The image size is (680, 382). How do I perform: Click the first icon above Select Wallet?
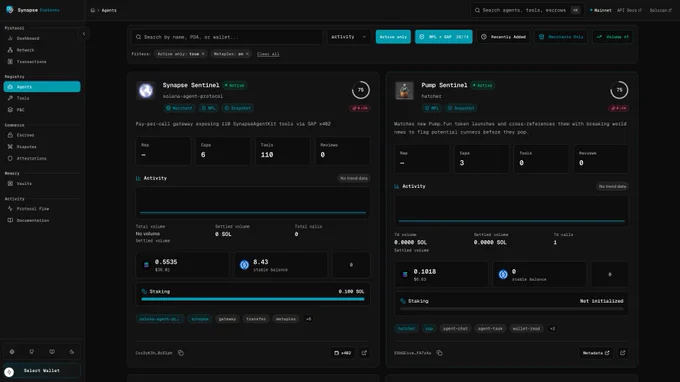pos(12,352)
